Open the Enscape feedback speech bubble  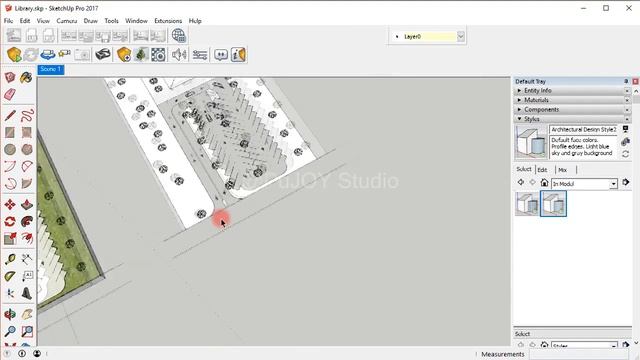(221, 54)
